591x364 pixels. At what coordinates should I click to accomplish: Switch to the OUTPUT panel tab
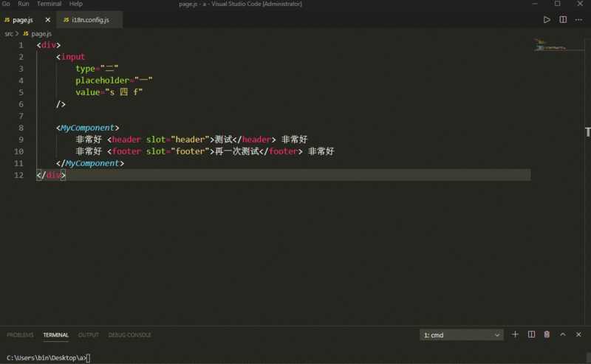[x=88, y=334]
